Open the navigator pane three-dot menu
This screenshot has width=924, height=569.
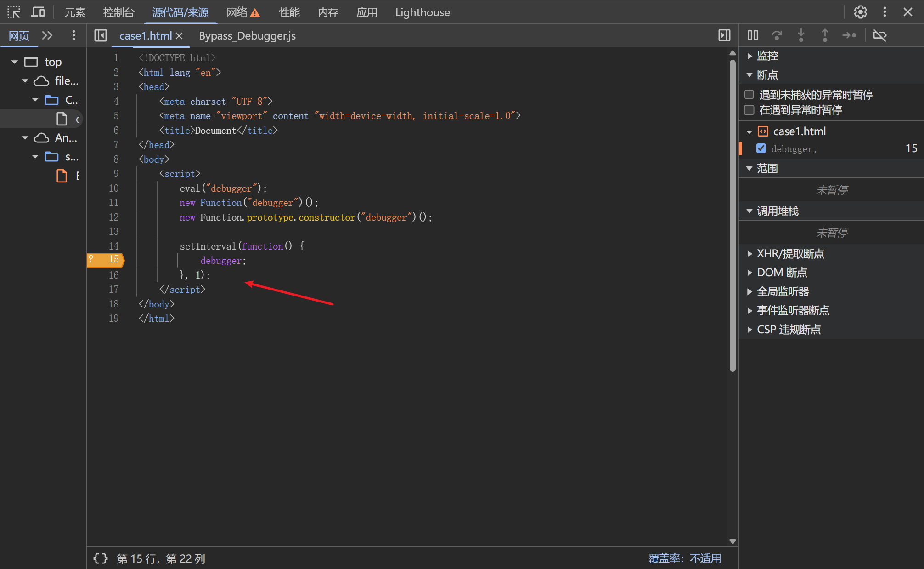pyautogui.click(x=73, y=35)
